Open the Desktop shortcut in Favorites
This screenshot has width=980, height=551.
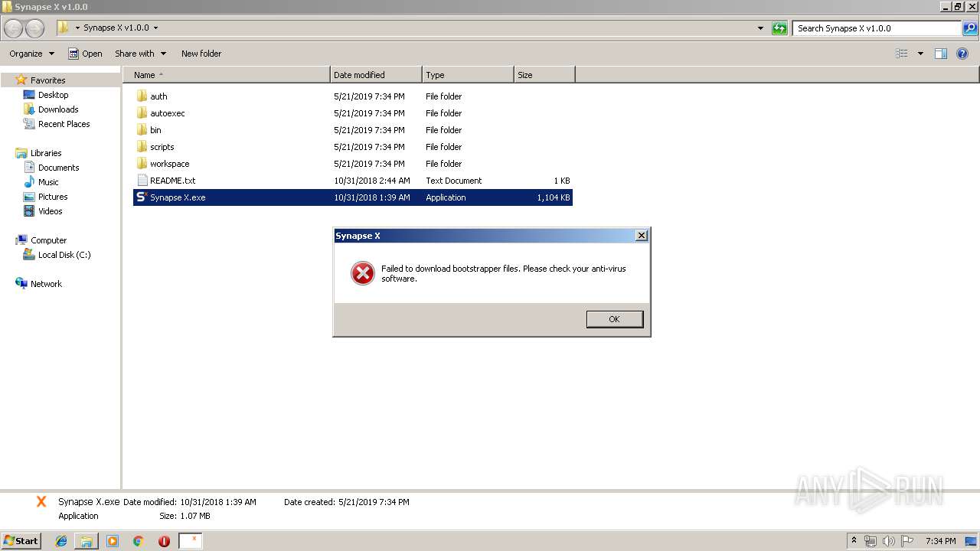pyautogui.click(x=53, y=95)
